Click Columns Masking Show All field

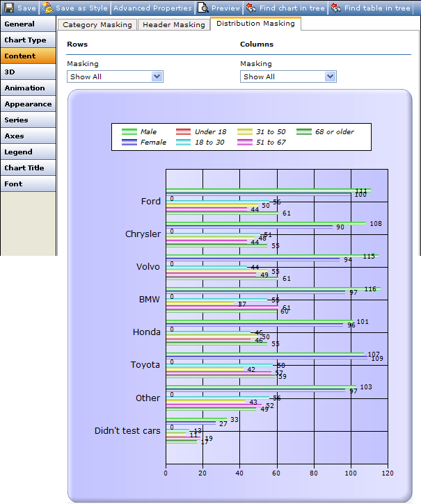point(288,76)
